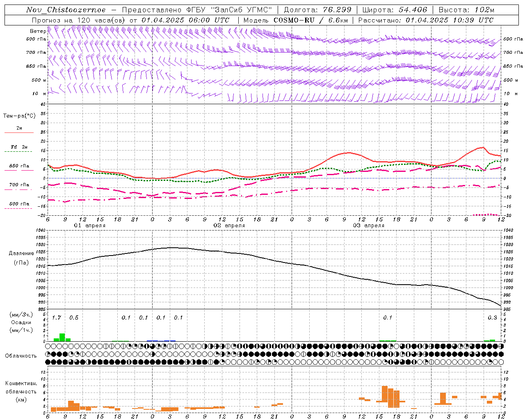
Task: Click the 1.7 precipitation amount value
Action: click(57, 317)
